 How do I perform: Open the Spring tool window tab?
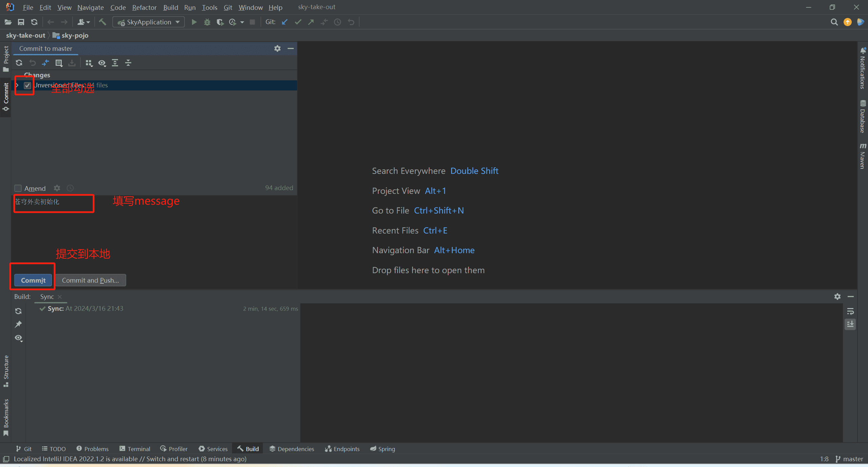382,449
